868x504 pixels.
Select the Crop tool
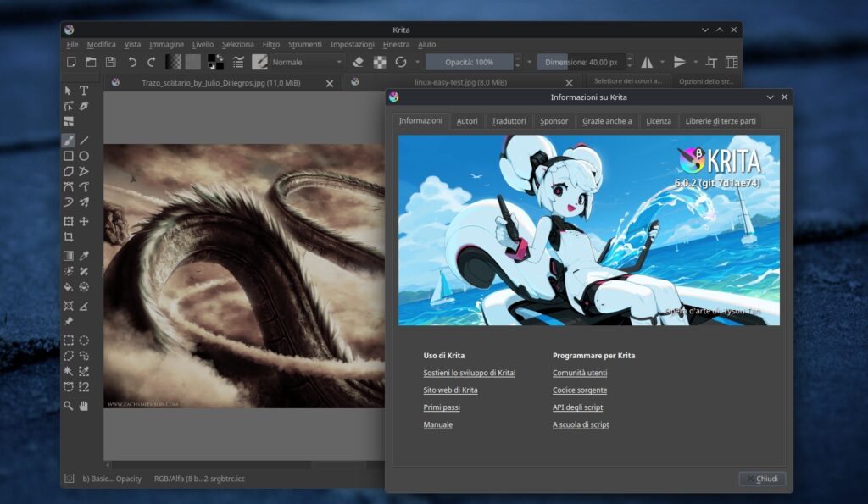[x=68, y=237]
